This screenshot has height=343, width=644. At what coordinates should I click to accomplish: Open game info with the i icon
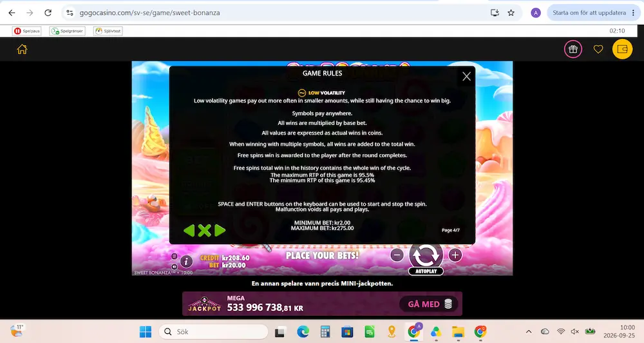(186, 261)
